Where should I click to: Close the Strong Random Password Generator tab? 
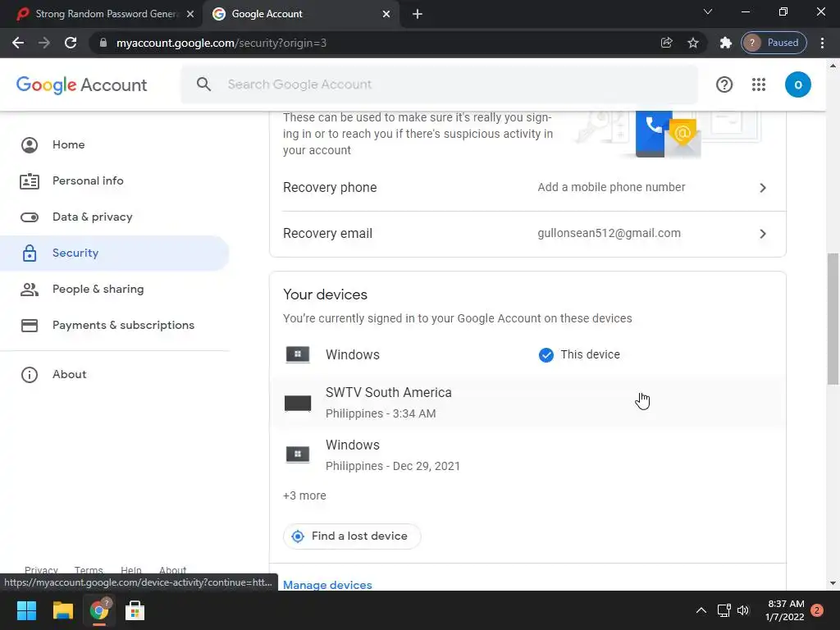click(190, 14)
